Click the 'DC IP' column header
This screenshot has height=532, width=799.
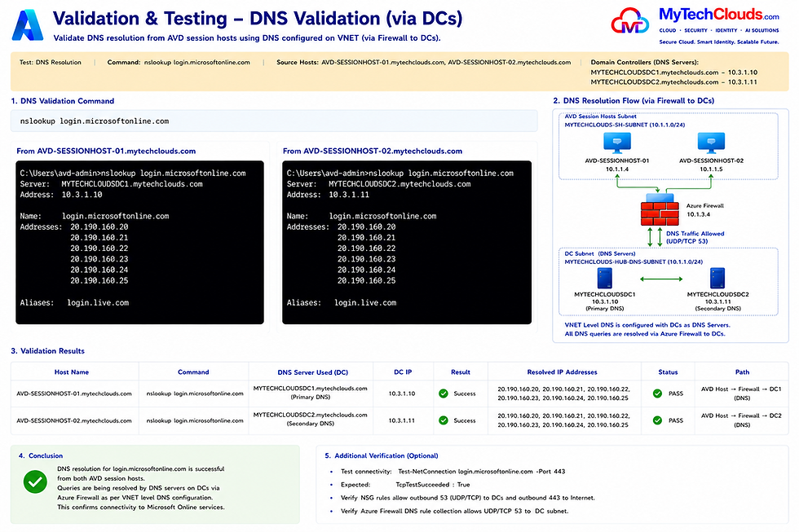pos(403,372)
